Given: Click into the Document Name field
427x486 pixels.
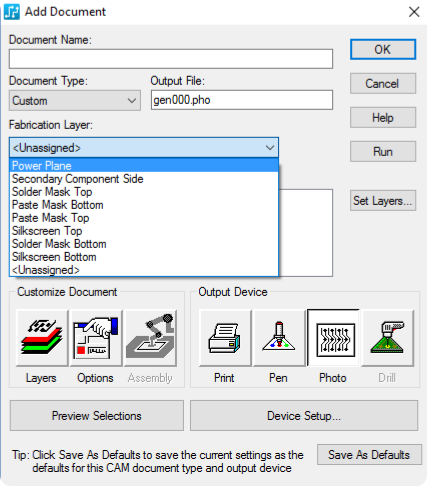Looking at the screenshot, I should [171, 59].
